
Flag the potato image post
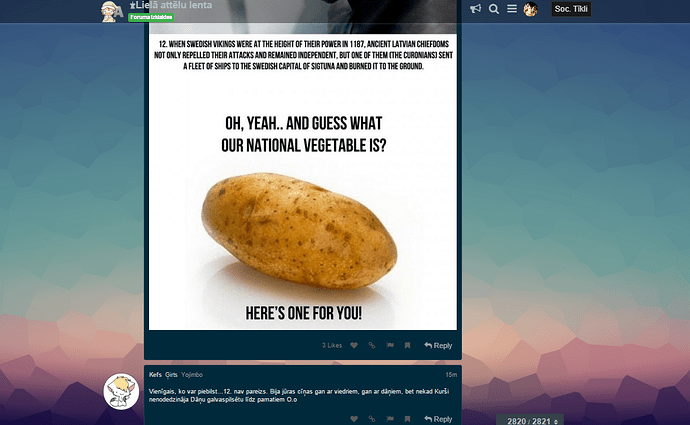(x=390, y=345)
